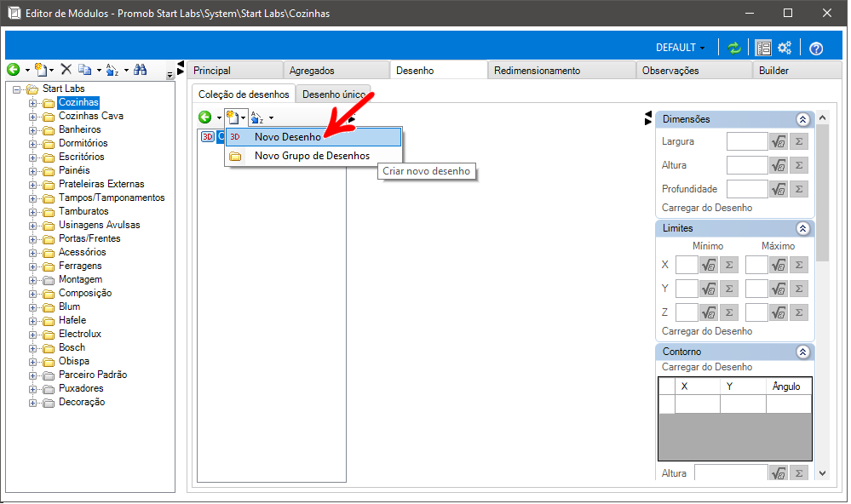
Task: Click sigma button for Z minimum limit
Action: click(x=729, y=313)
